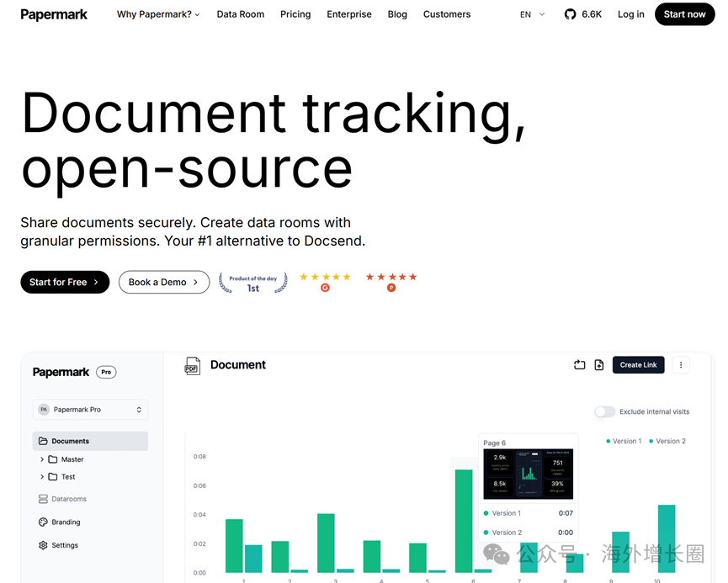Navigate to Enterprise page
The width and height of the screenshot is (728, 583).
(349, 14)
